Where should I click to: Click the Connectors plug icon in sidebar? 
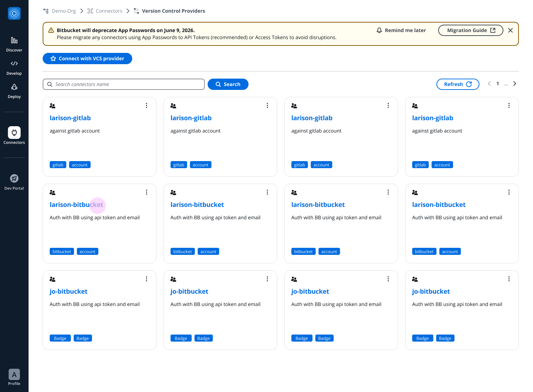coord(14,133)
